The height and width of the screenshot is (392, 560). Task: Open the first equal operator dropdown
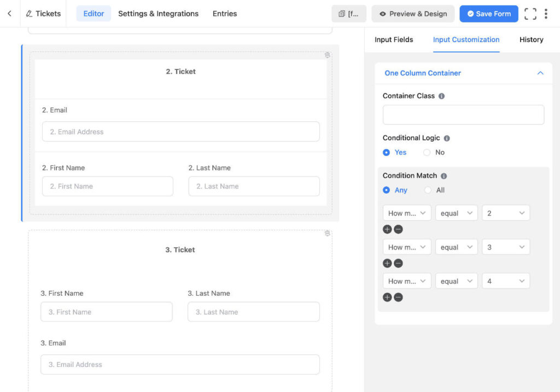456,213
